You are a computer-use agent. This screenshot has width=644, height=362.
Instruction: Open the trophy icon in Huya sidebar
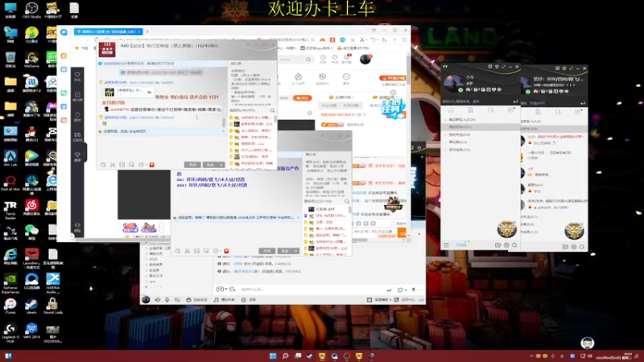[x=77, y=156]
